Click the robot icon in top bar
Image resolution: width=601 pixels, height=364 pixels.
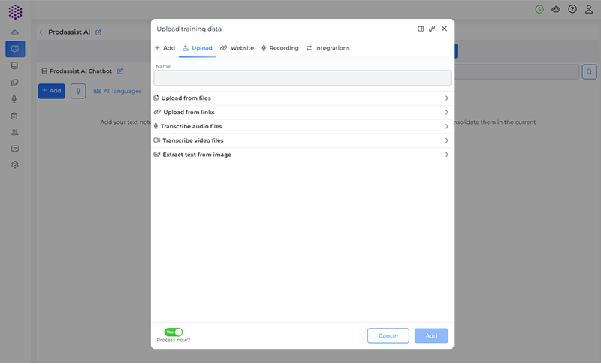click(556, 9)
